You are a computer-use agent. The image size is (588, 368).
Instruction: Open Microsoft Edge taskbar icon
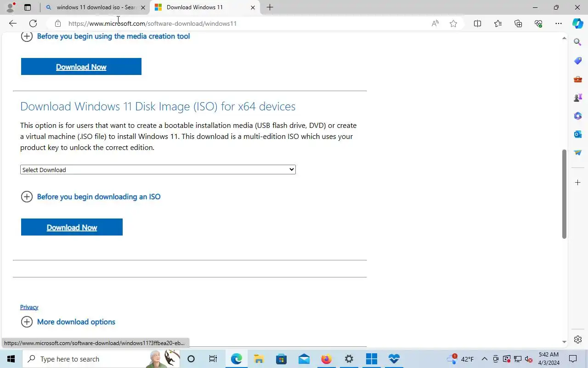[x=236, y=359]
